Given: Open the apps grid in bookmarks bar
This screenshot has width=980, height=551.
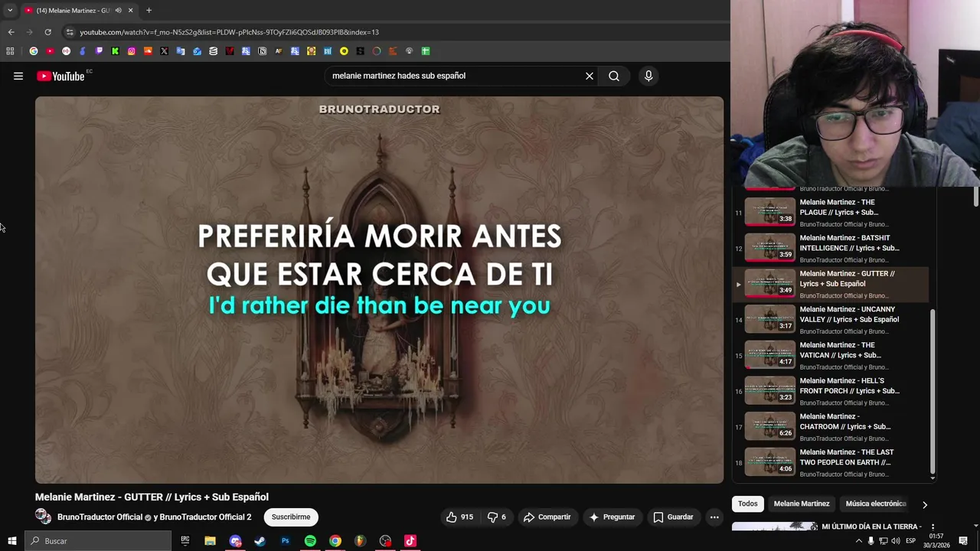Looking at the screenshot, I should 10,51.
